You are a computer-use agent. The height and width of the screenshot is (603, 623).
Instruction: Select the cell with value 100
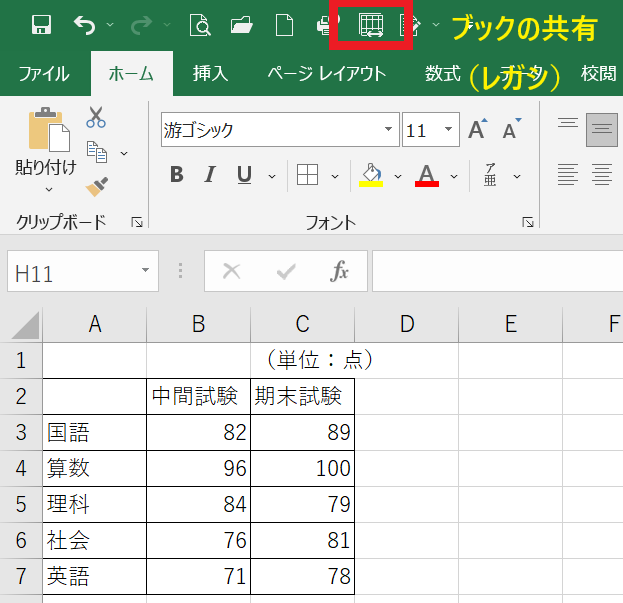pyautogui.click(x=302, y=468)
